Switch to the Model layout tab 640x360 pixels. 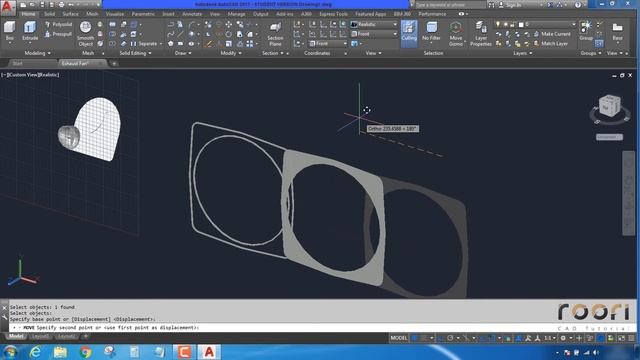pyautogui.click(x=16, y=336)
